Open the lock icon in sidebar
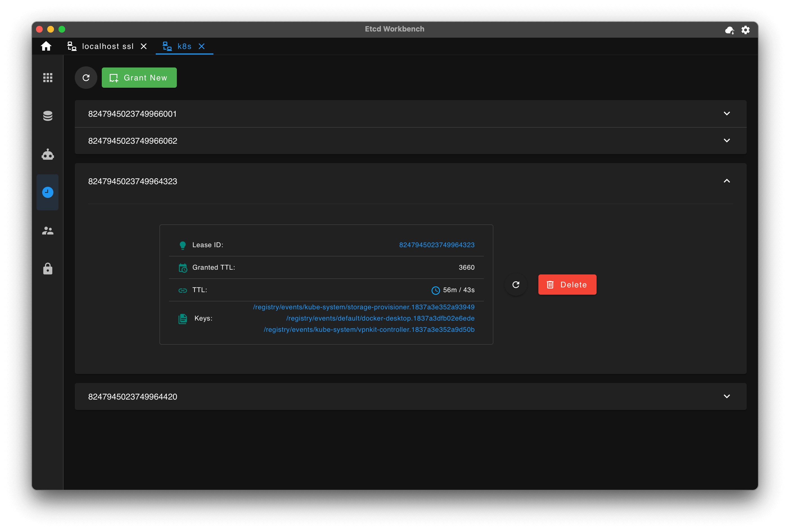 48,269
